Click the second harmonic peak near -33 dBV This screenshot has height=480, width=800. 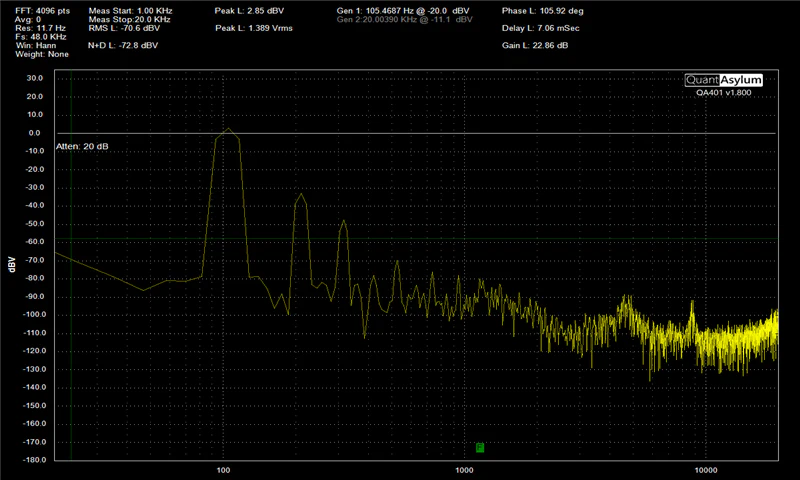302,195
